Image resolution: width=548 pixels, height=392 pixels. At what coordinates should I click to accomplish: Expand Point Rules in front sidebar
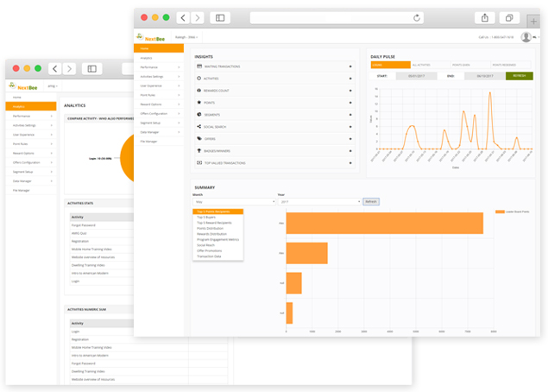[179, 95]
